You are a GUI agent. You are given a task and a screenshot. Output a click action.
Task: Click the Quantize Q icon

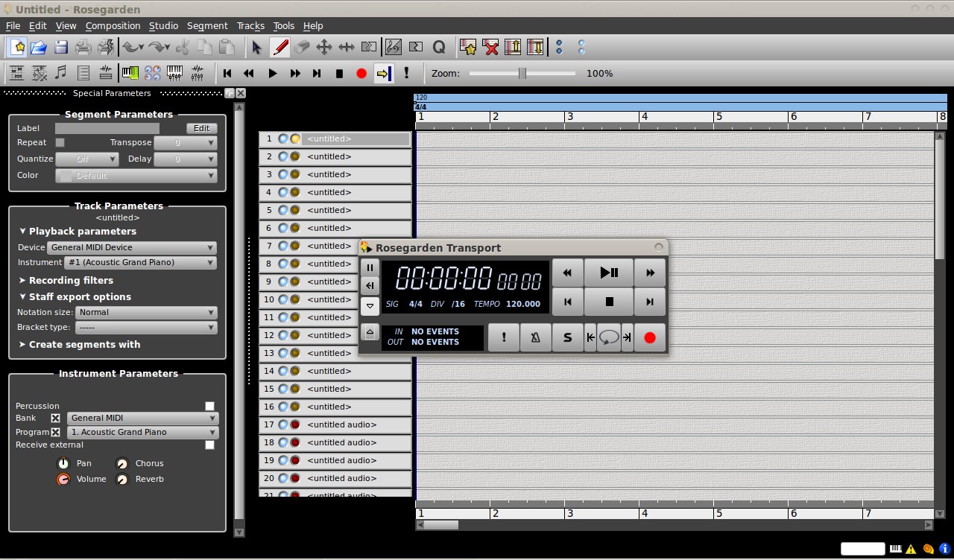click(x=439, y=48)
